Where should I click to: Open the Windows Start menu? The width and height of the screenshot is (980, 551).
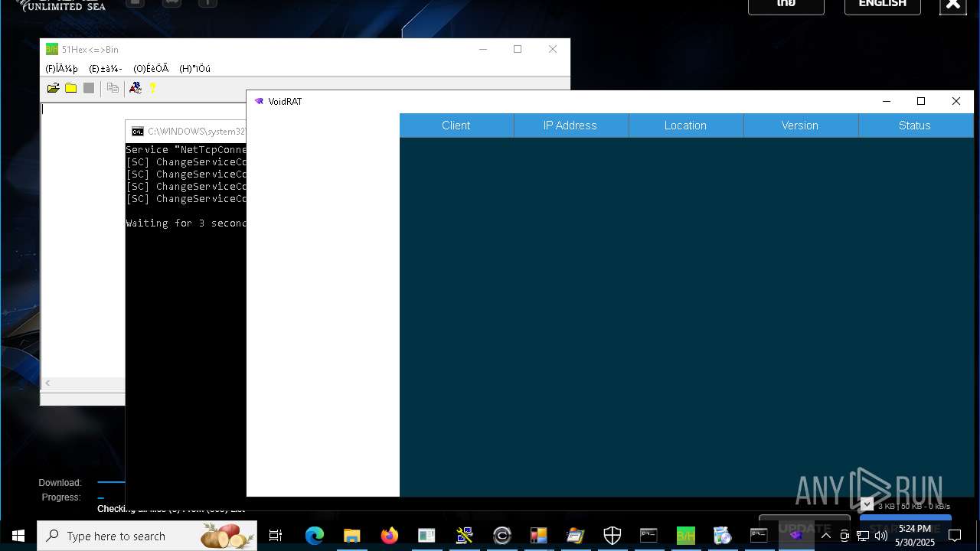pyautogui.click(x=18, y=536)
